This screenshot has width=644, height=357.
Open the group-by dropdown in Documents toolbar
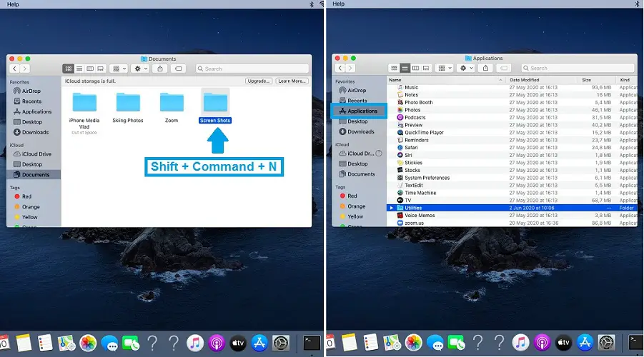coord(120,69)
